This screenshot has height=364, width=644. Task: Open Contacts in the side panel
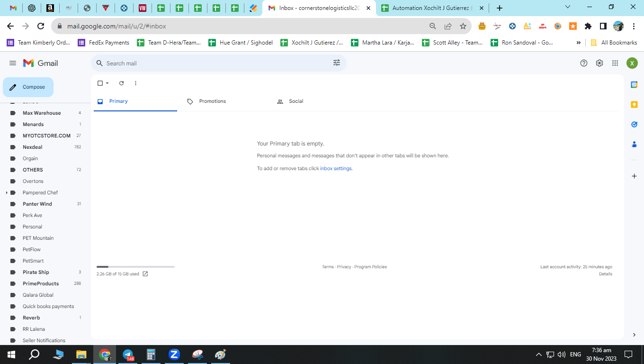click(634, 144)
